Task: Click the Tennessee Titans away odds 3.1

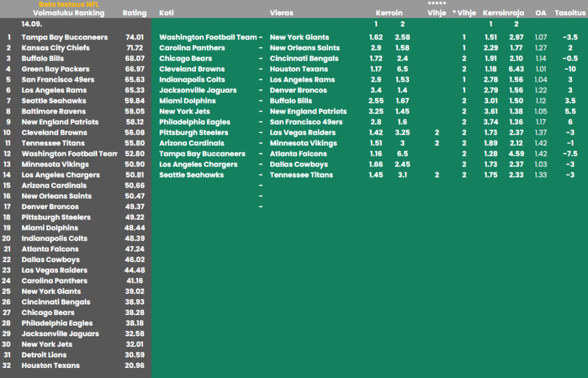Action: pyautogui.click(x=402, y=175)
